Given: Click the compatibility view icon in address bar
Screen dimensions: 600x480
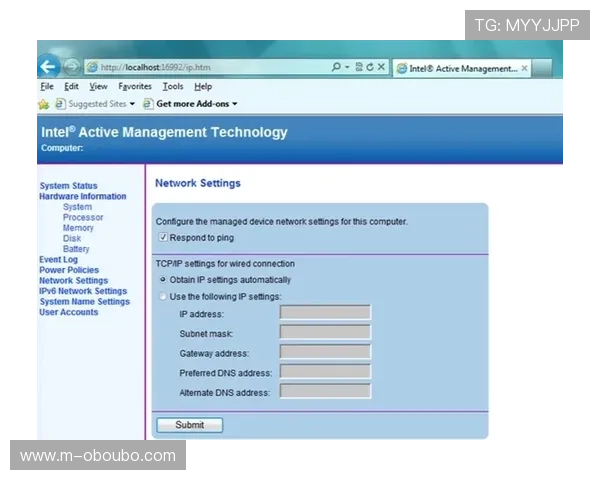Looking at the screenshot, I should [359, 67].
